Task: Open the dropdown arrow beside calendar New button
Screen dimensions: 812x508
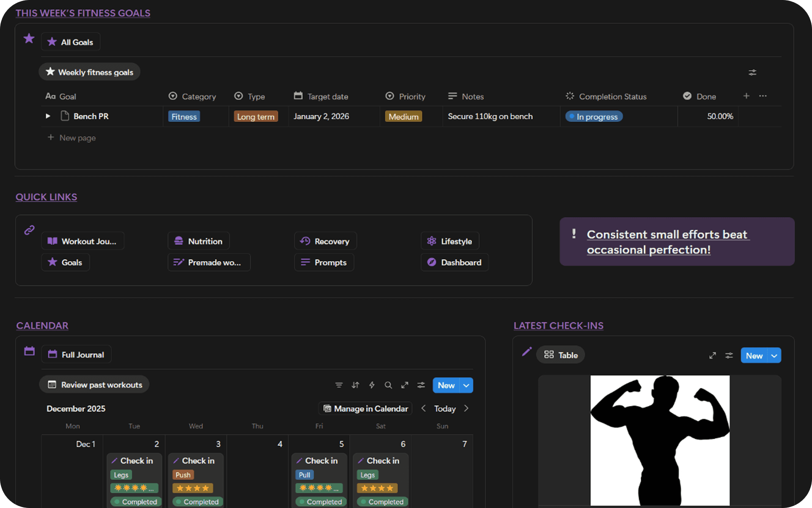Action: tap(466, 385)
